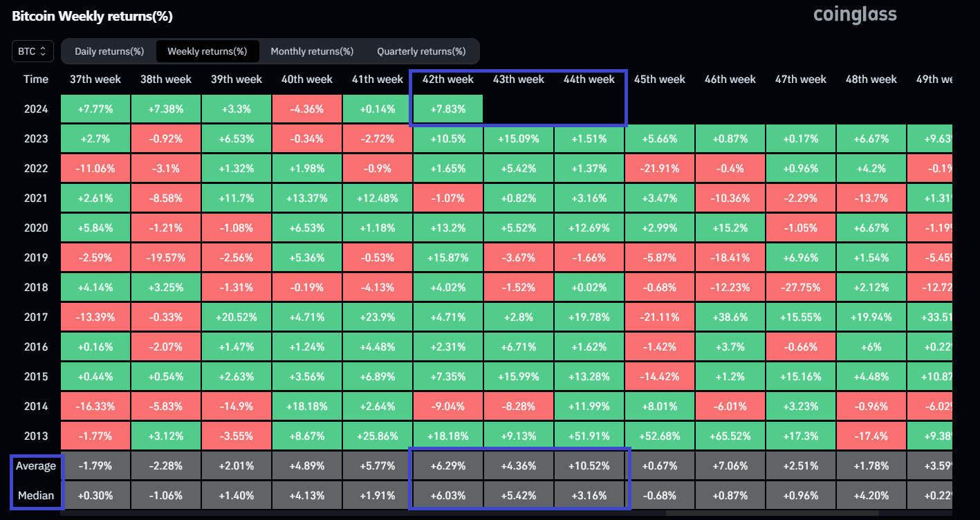Click the 2024 42th week +7.83% cell
Image resolution: width=980 pixels, height=520 pixels.
coord(448,109)
